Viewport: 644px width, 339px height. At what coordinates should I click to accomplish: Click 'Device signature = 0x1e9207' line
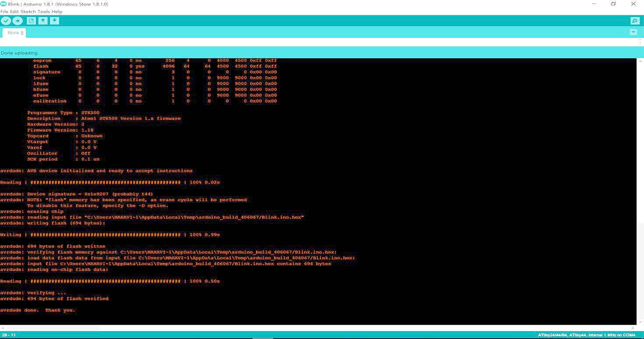pyautogui.click(x=77, y=194)
